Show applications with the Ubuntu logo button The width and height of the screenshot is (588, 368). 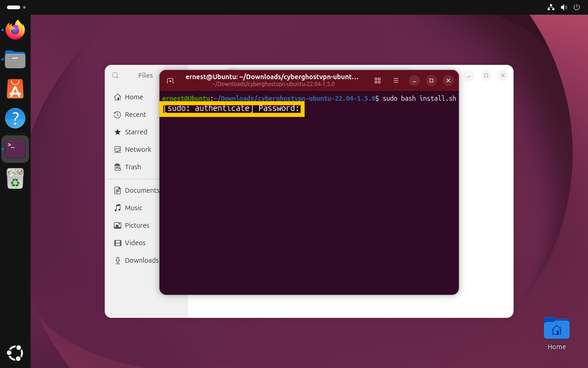pos(15,353)
